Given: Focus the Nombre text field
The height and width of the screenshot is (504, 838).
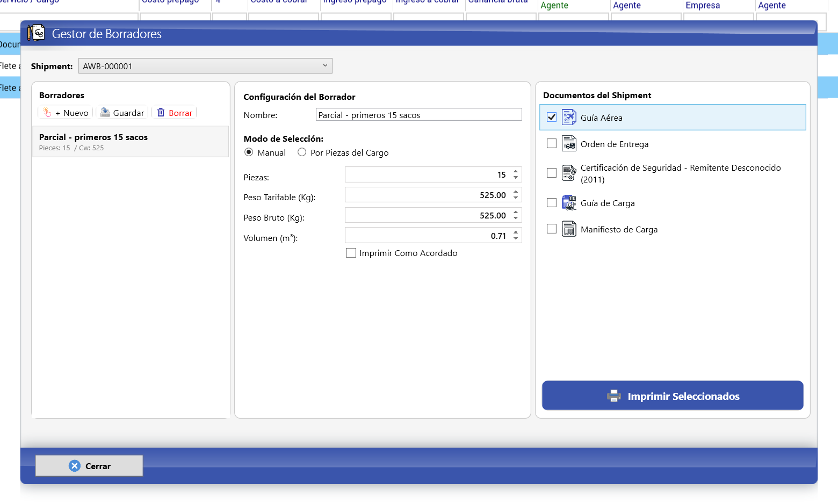Looking at the screenshot, I should click(x=419, y=115).
